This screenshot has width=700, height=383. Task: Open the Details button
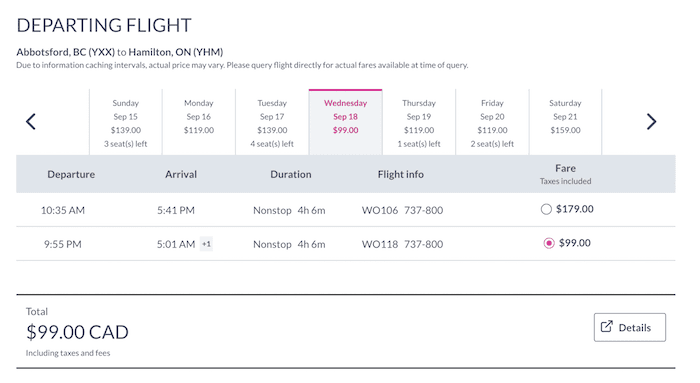629,327
